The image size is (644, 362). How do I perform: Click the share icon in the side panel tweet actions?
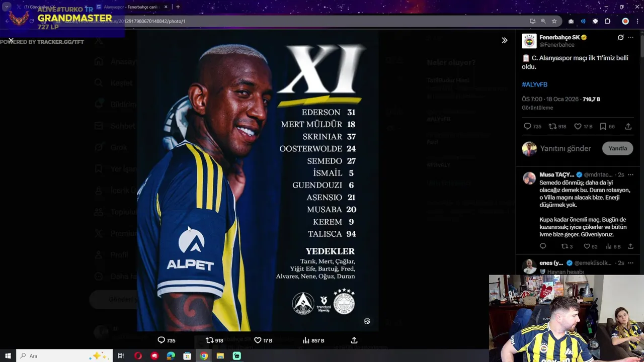coord(628,126)
